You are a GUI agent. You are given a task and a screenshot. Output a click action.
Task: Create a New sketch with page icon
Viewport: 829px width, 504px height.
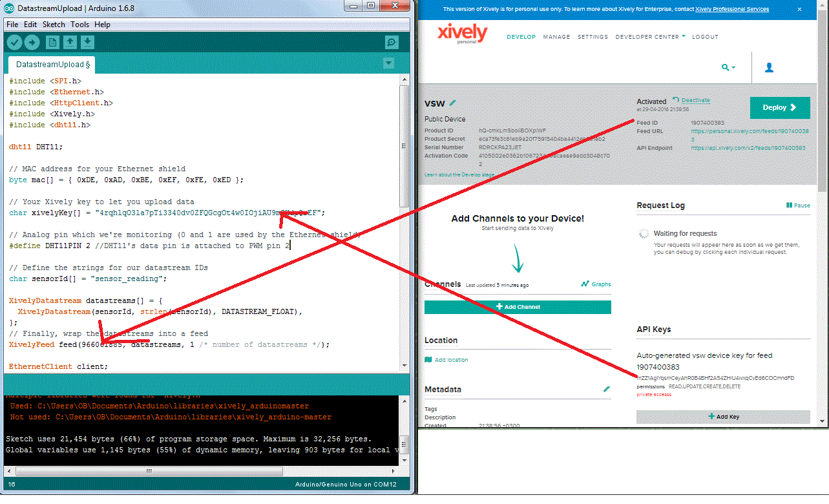click(x=52, y=43)
